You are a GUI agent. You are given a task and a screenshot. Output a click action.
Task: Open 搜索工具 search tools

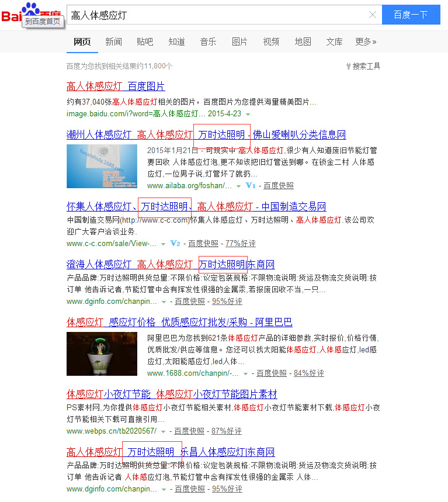click(x=366, y=66)
